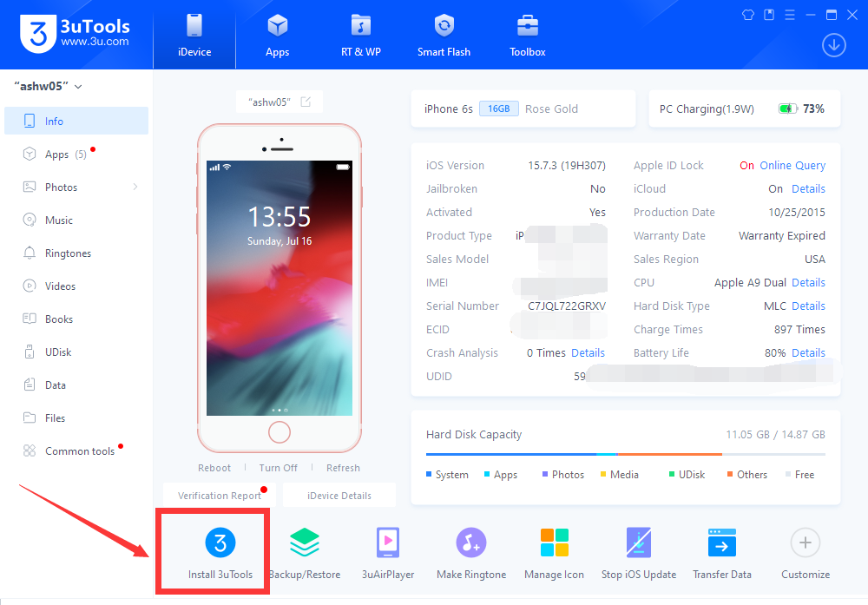Click the System legend color swatch
This screenshot has height=605, width=868.
tap(429, 475)
